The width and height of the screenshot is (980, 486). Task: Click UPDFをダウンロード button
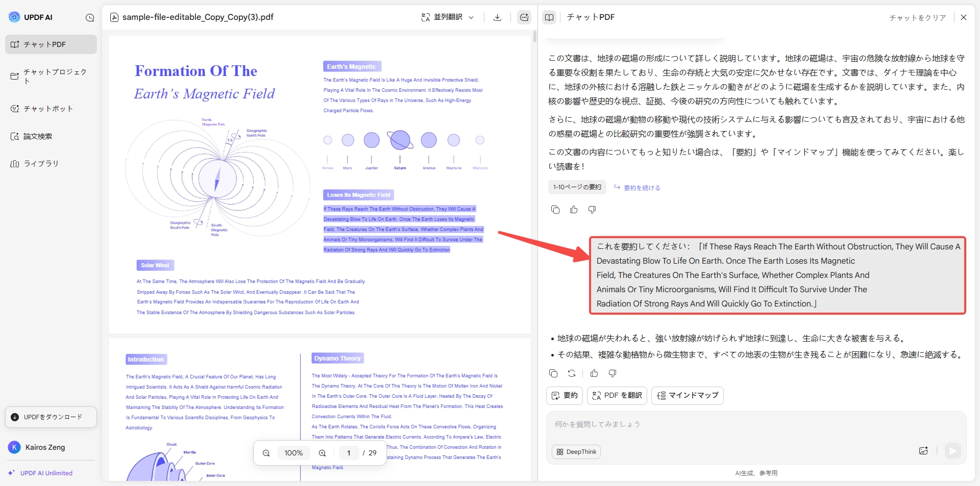pyautogui.click(x=51, y=417)
